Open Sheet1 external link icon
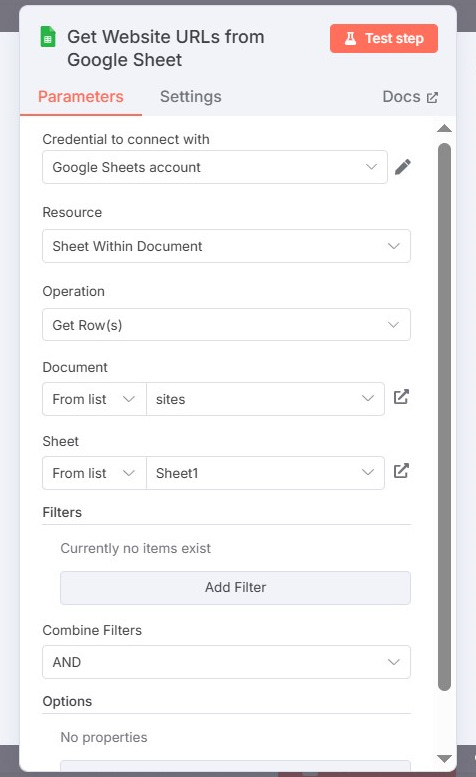Viewport: 476px width, 777px height. [401, 471]
